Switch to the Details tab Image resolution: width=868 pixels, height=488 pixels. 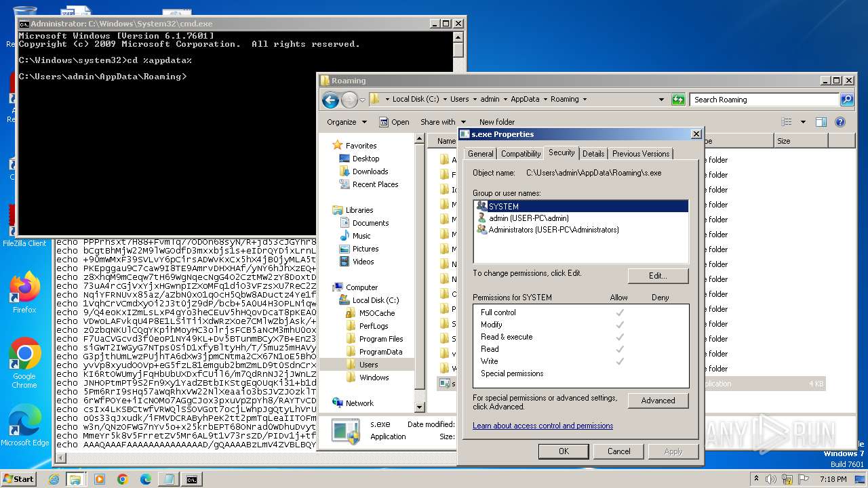click(593, 154)
